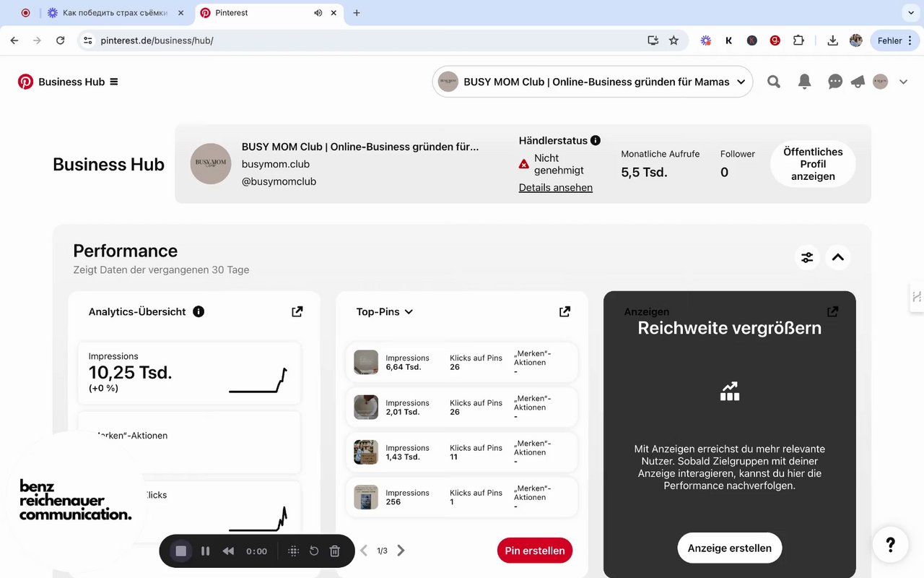Click the Händlerstatus info icon

(x=596, y=140)
